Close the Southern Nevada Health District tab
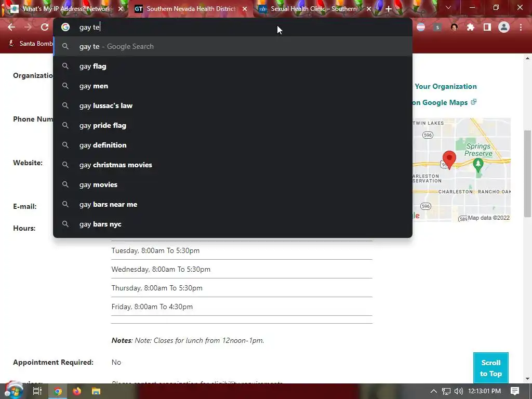532x399 pixels. pos(245,9)
